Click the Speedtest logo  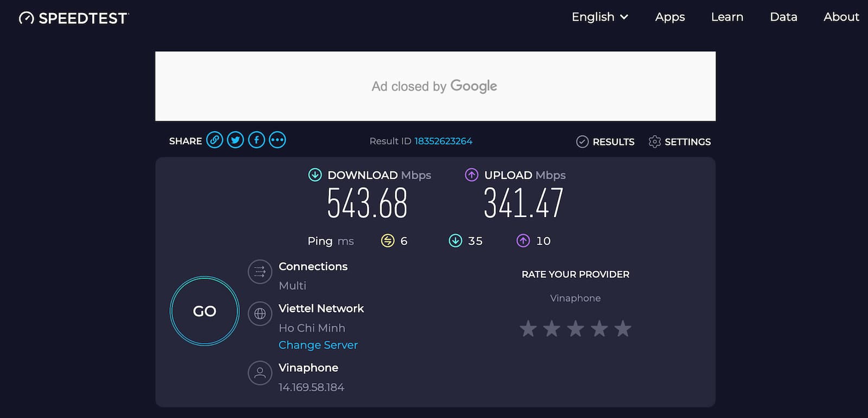[74, 18]
